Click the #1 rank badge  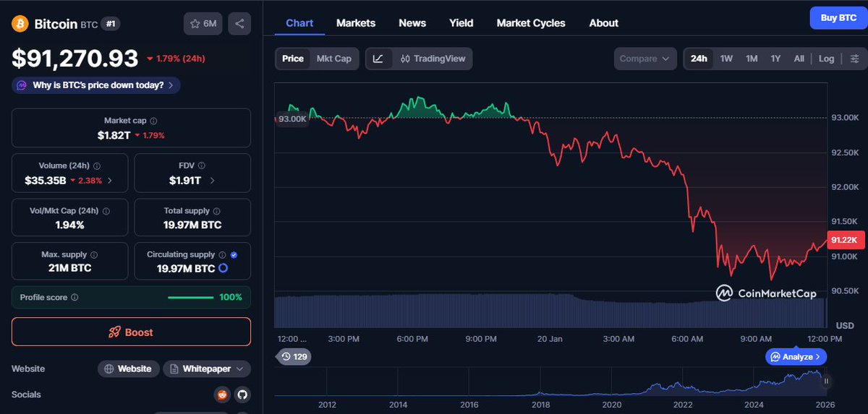point(111,24)
